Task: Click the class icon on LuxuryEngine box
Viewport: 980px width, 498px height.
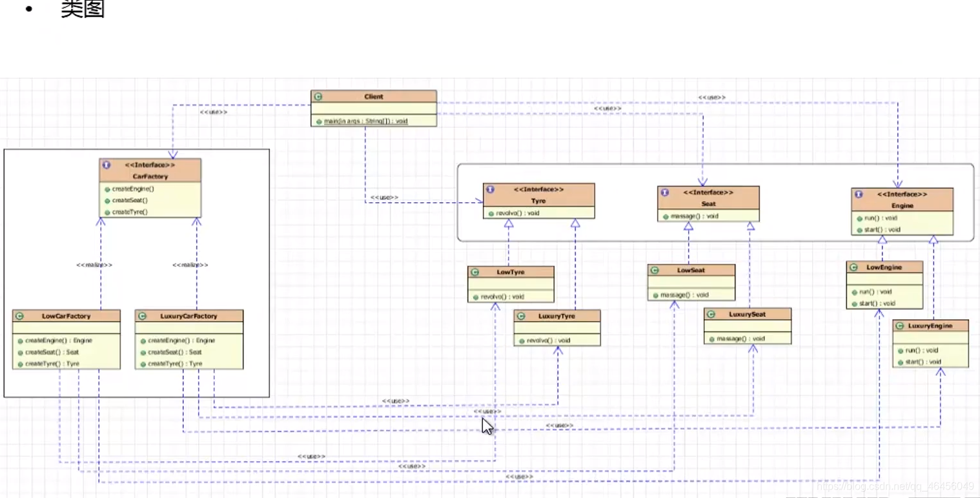Action: (x=900, y=326)
